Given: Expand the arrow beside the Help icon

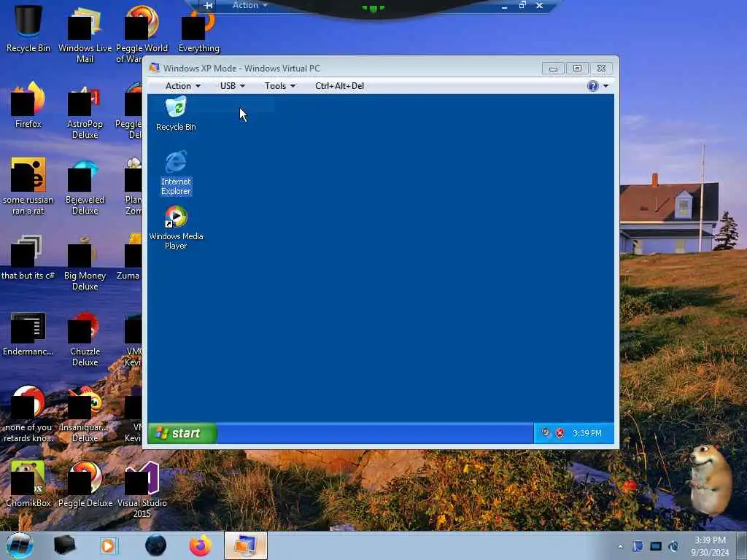Looking at the screenshot, I should 605,86.
